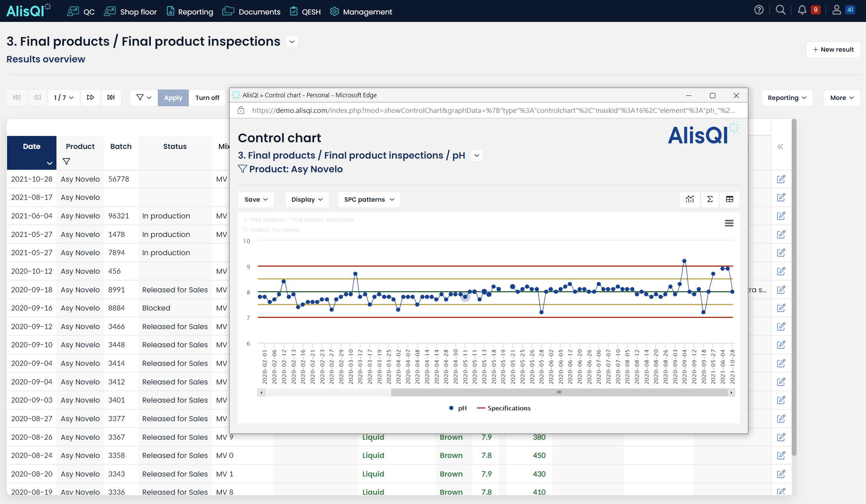This screenshot has width=866, height=504.
Task: Expand the SPC patterns dropdown
Action: pyautogui.click(x=369, y=199)
